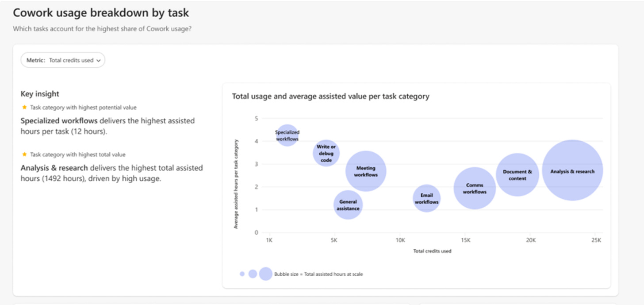Click the medium legend bubble size circle
Viewport: 644px width, 305px height.
[253, 274]
